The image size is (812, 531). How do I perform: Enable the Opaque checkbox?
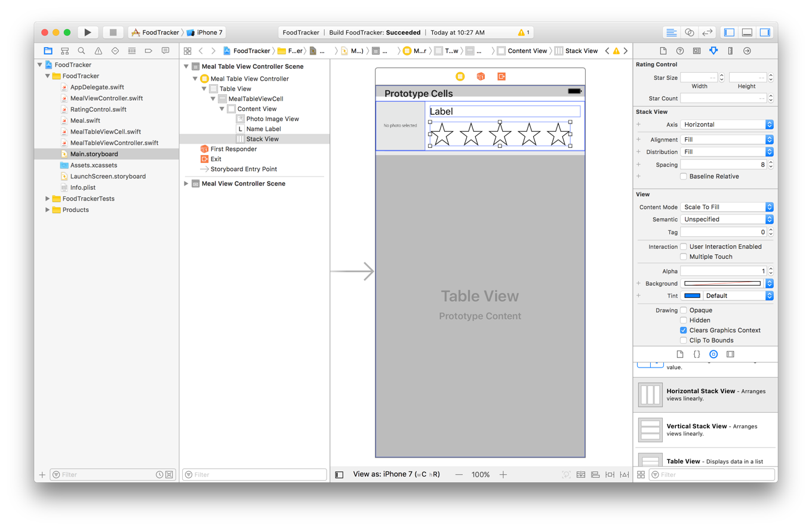684,310
